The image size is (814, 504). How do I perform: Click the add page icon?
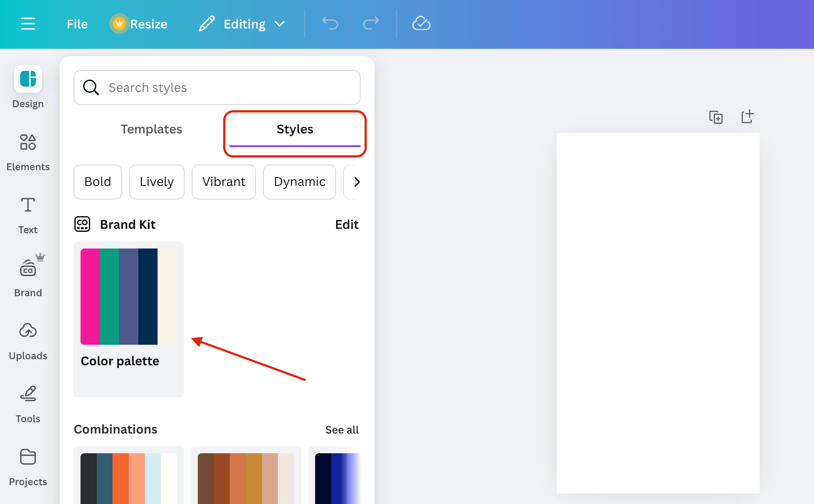747,116
